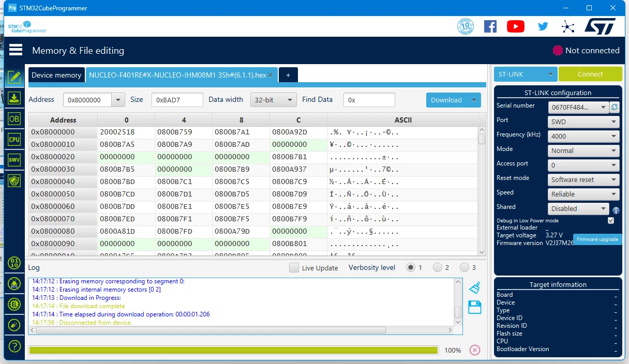629x364 pixels.
Task: Show info about Shared mode
Action: pos(616,210)
